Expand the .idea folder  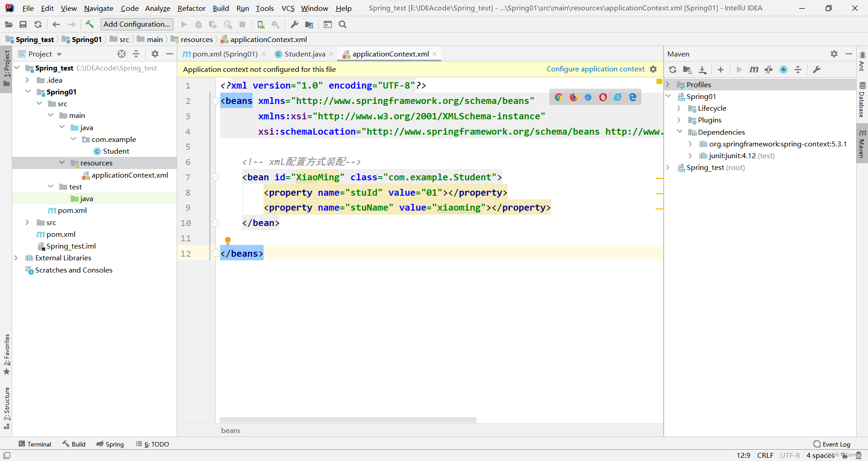click(27, 80)
